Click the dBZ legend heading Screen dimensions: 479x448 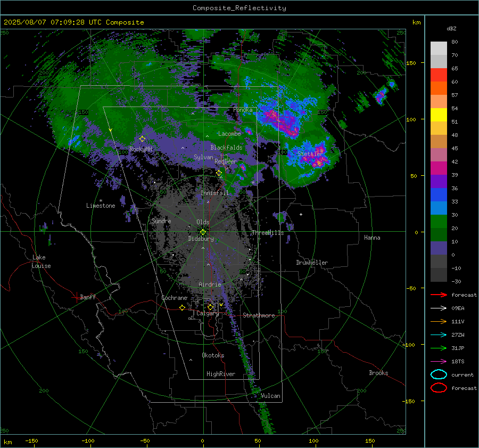(451, 29)
